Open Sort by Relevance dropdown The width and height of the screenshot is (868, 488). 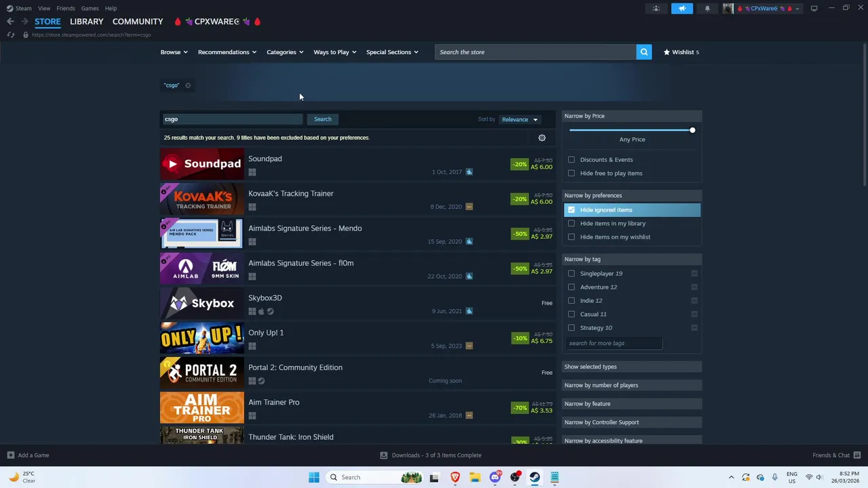tap(520, 120)
